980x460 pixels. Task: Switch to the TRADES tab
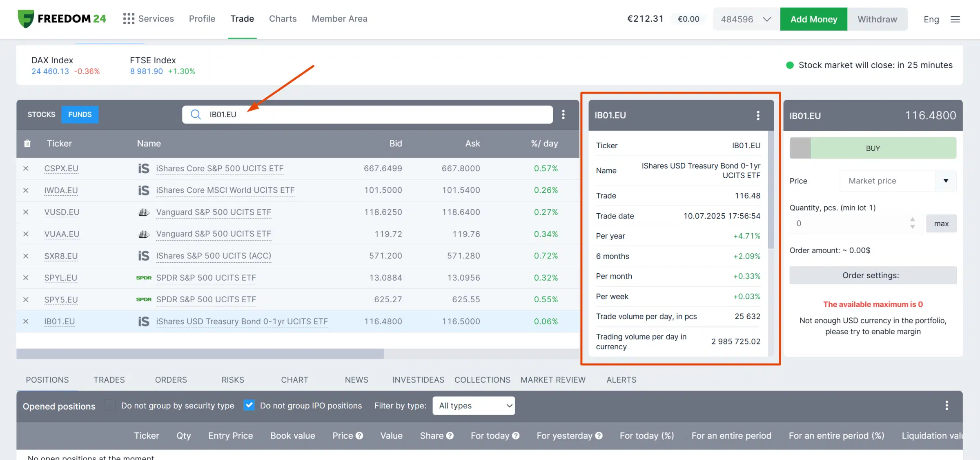[x=109, y=380]
